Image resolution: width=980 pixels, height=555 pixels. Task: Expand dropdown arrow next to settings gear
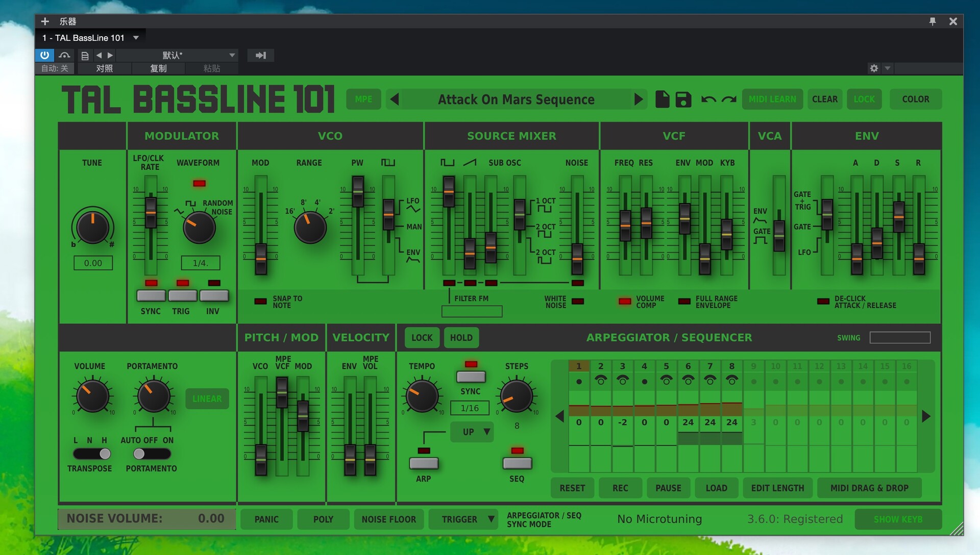888,68
